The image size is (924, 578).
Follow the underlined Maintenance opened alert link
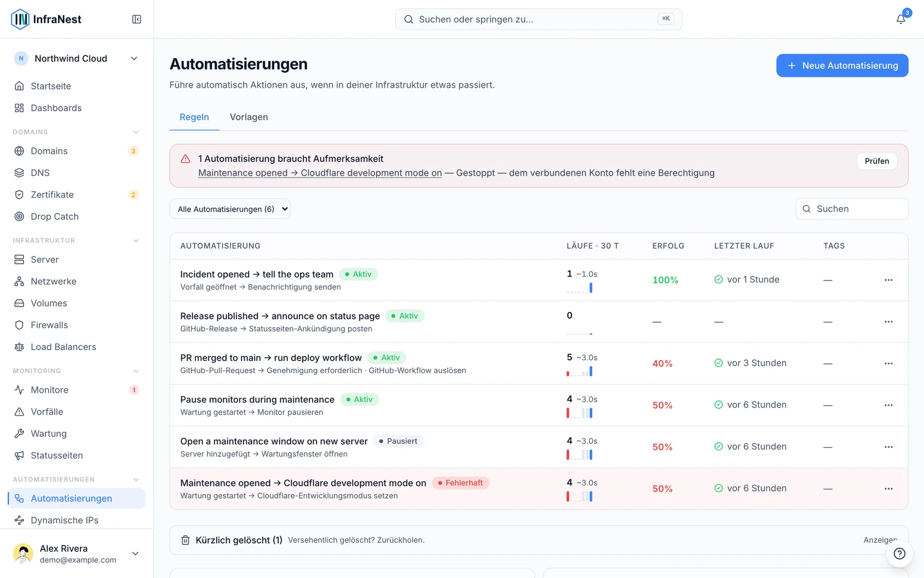320,173
